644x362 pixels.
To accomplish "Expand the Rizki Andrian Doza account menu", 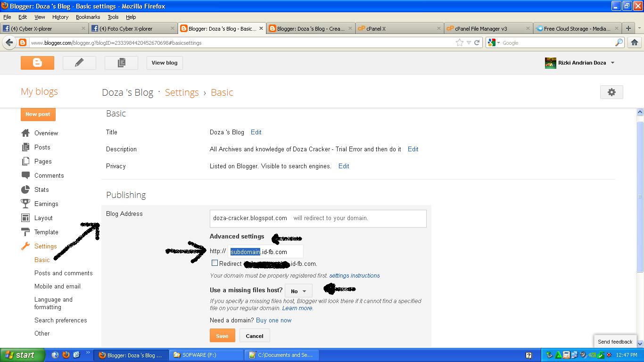I will tap(612, 63).
